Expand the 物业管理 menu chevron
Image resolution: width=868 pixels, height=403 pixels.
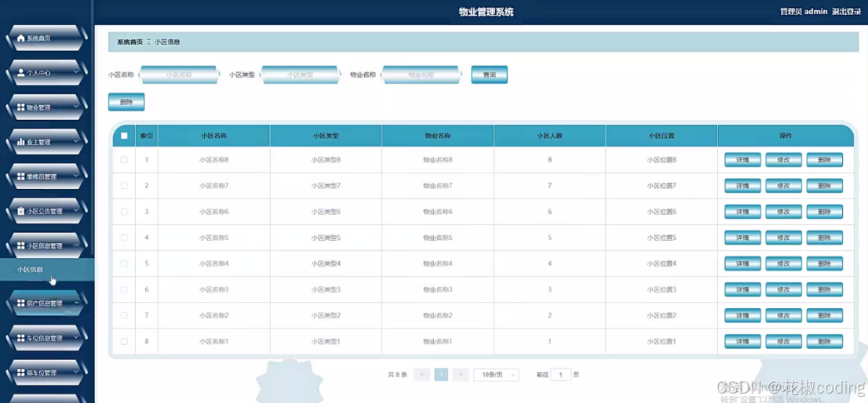pyautogui.click(x=76, y=107)
